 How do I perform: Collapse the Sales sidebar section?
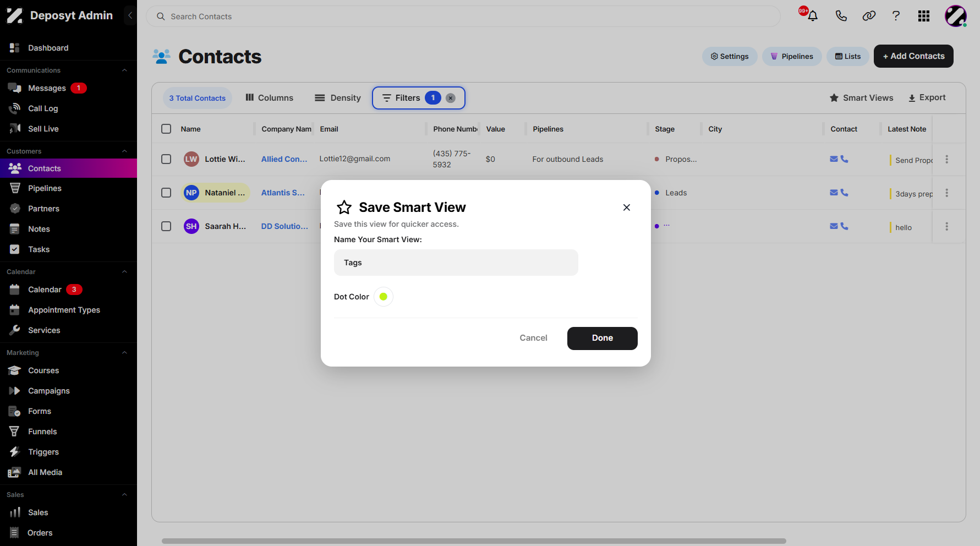click(x=124, y=495)
